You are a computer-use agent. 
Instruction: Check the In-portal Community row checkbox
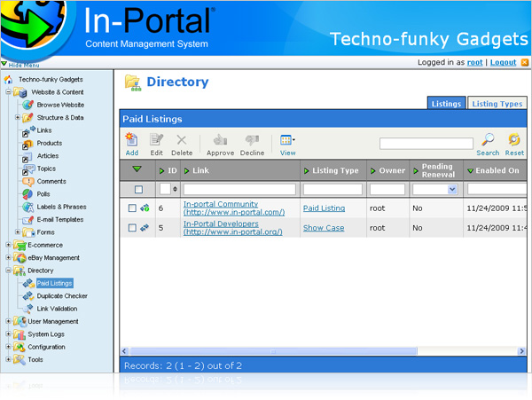[x=132, y=208]
